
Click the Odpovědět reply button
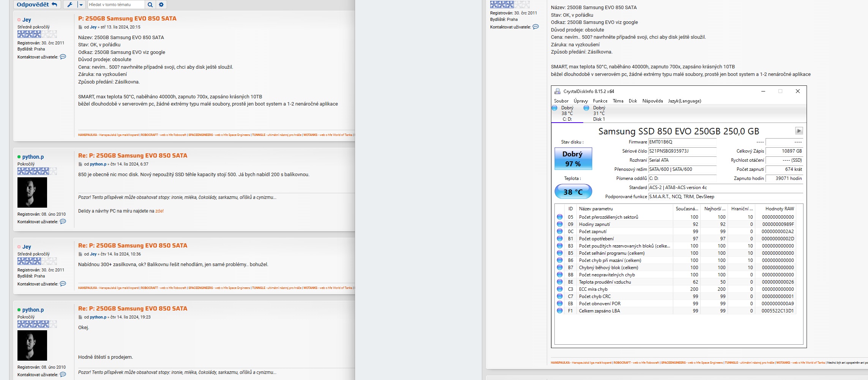tap(37, 5)
